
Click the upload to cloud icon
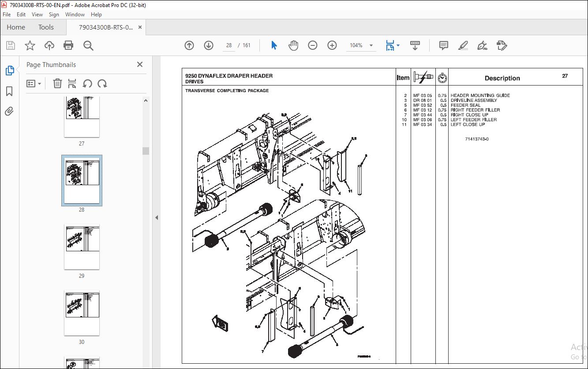click(x=49, y=45)
